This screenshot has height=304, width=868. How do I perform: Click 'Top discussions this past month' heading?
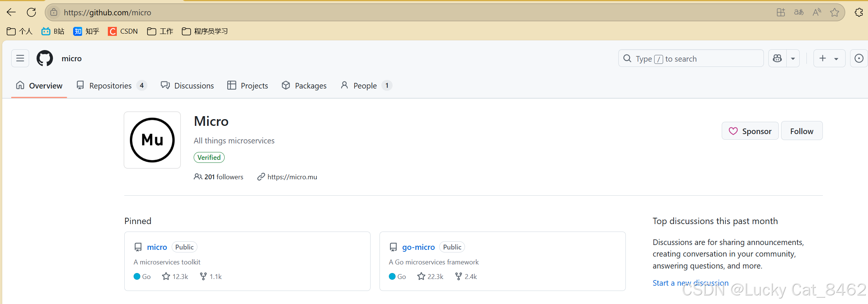click(x=715, y=221)
